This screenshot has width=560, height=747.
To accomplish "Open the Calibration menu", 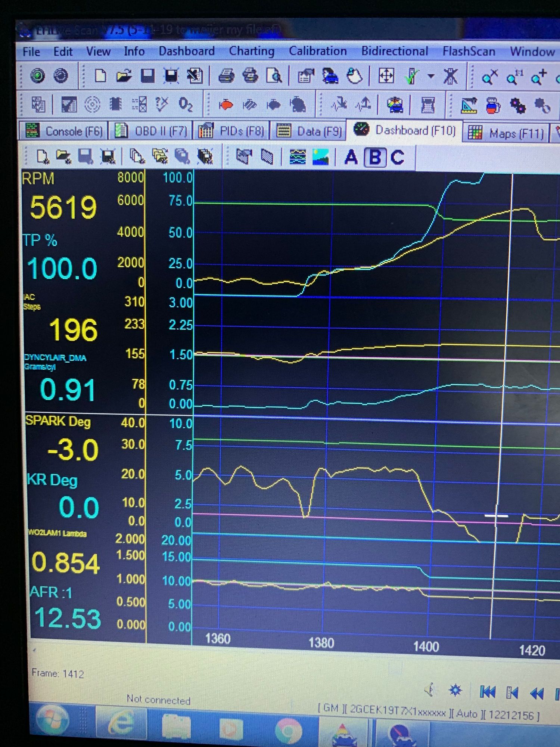I will pyautogui.click(x=318, y=51).
